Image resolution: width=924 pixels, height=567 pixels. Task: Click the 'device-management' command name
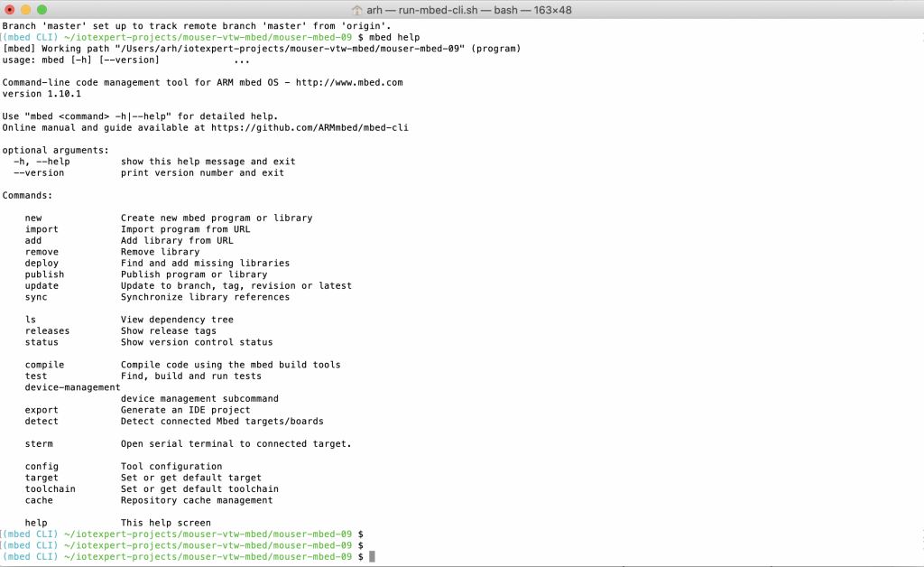(72, 387)
